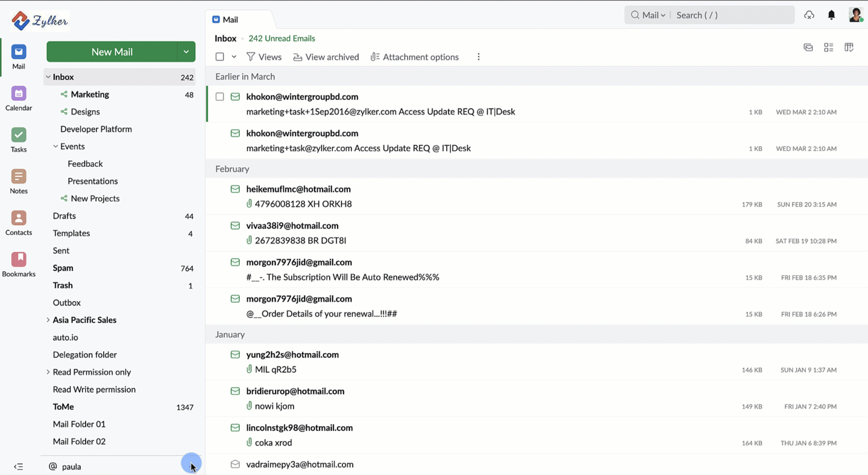The height and width of the screenshot is (475, 868).
Task: Click the notifications bell icon
Action: [x=831, y=15]
